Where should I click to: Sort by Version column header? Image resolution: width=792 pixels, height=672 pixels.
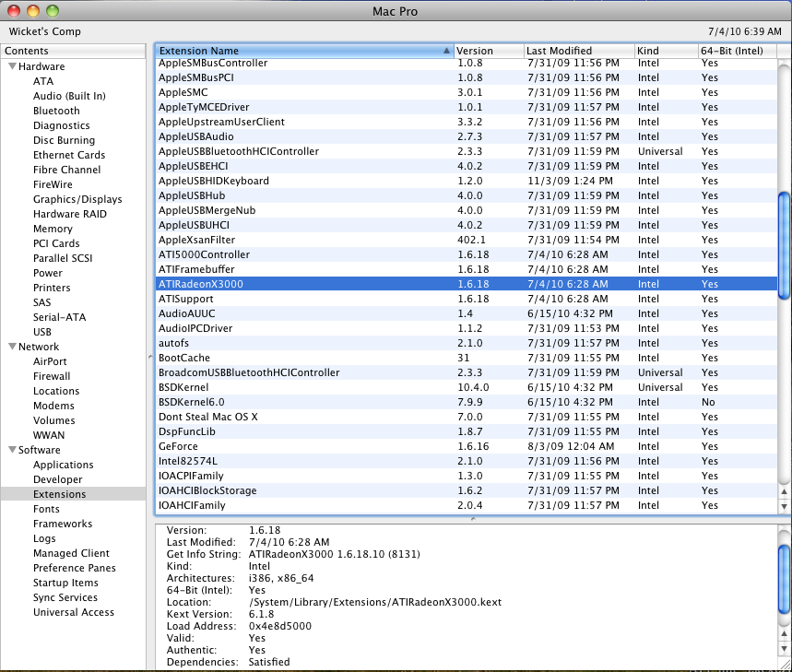pos(489,51)
